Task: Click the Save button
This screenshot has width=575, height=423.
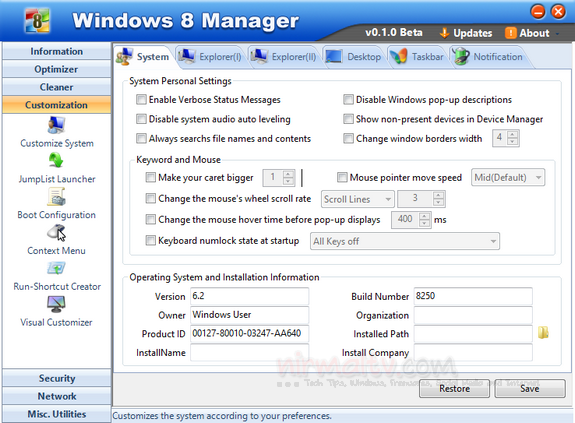Action: coord(530,389)
